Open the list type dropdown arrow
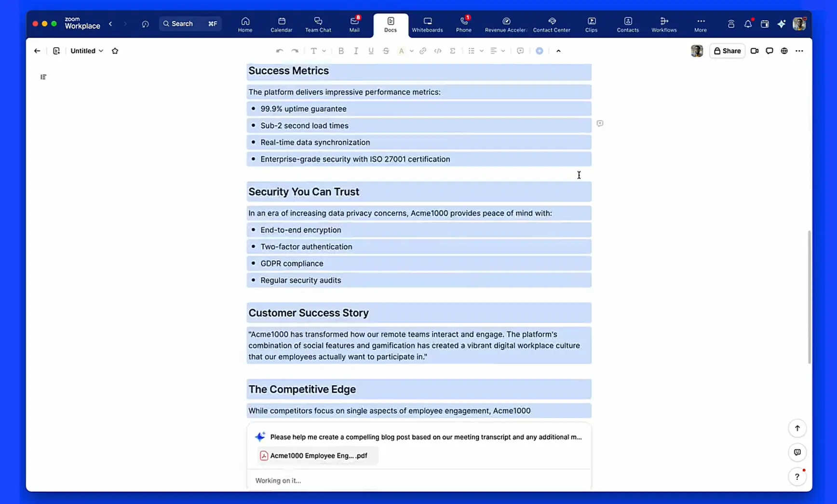Image resolution: width=837 pixels, height=504 pixels. click(x=481, y=51)
